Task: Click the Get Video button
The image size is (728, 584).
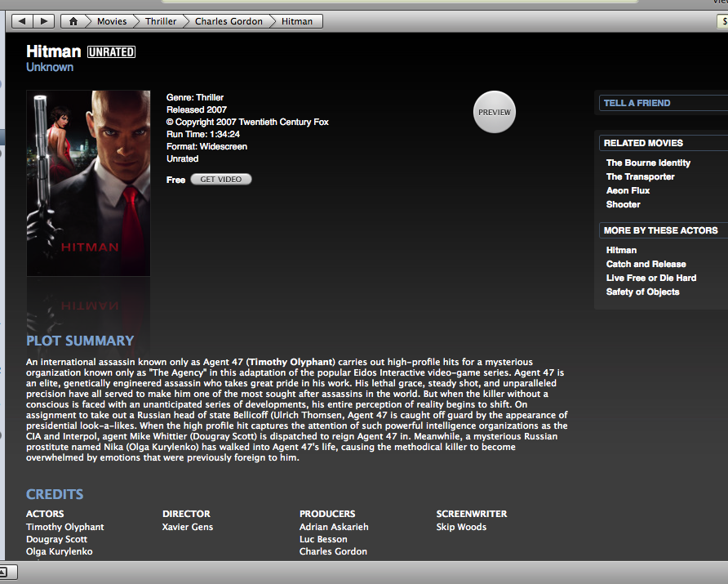Action: tap(221, 180)
